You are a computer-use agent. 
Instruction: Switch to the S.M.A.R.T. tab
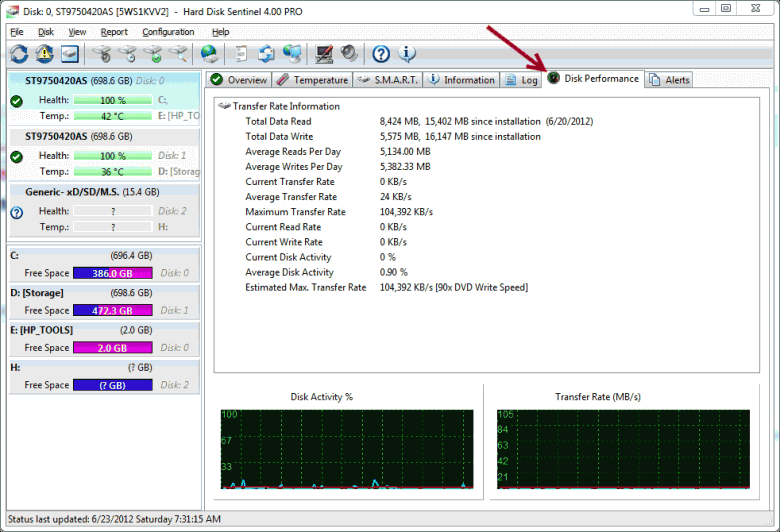click(x=388, y=80)
